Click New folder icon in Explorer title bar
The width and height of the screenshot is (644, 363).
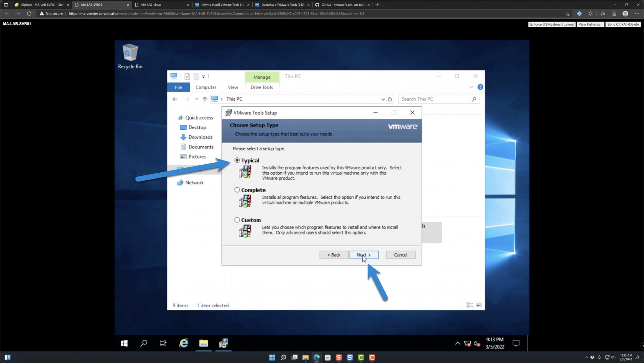(196, 76)
